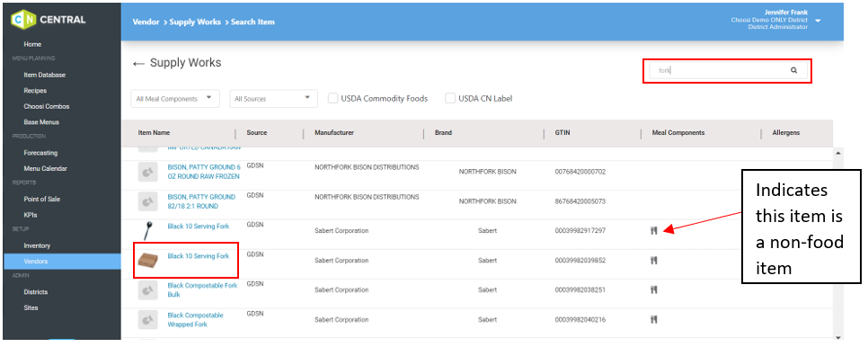868x347 pixels.
Task: Open the user account dropdown arrow
Action: coord(819,21)
